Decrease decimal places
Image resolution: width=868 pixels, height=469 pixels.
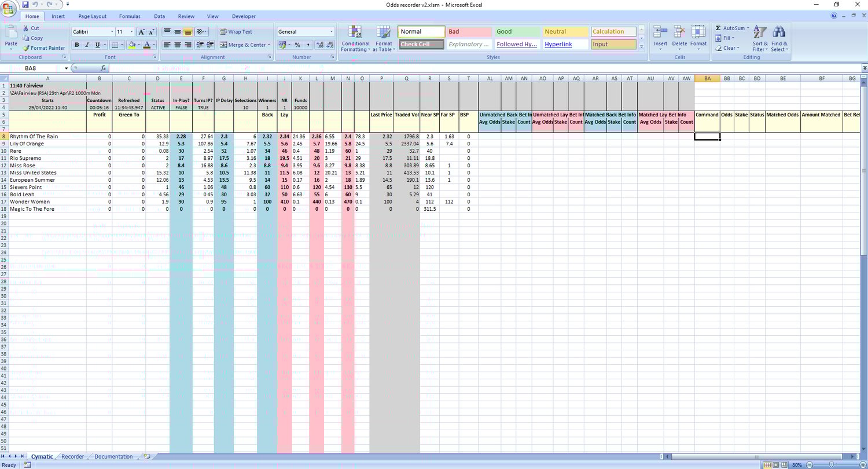tap(330, 45)
